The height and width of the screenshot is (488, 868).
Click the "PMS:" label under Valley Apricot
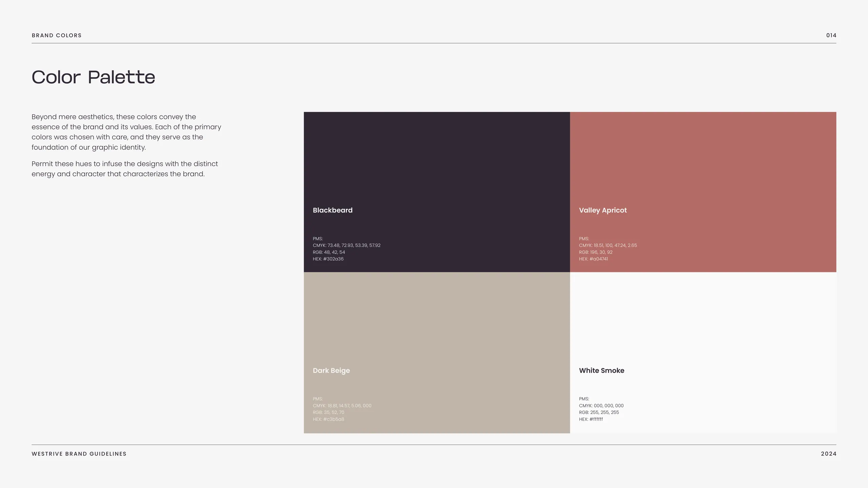(x=584, y=239)
